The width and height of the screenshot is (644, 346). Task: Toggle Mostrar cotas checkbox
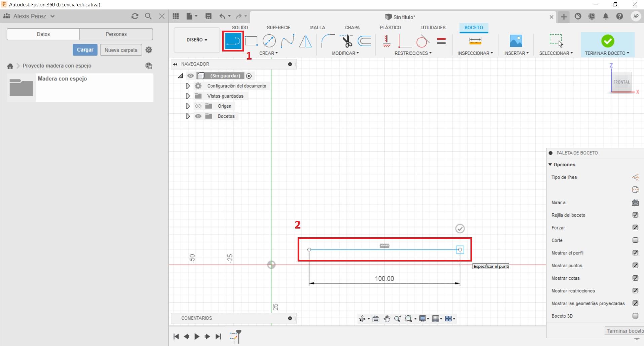(x=635, y=278)
